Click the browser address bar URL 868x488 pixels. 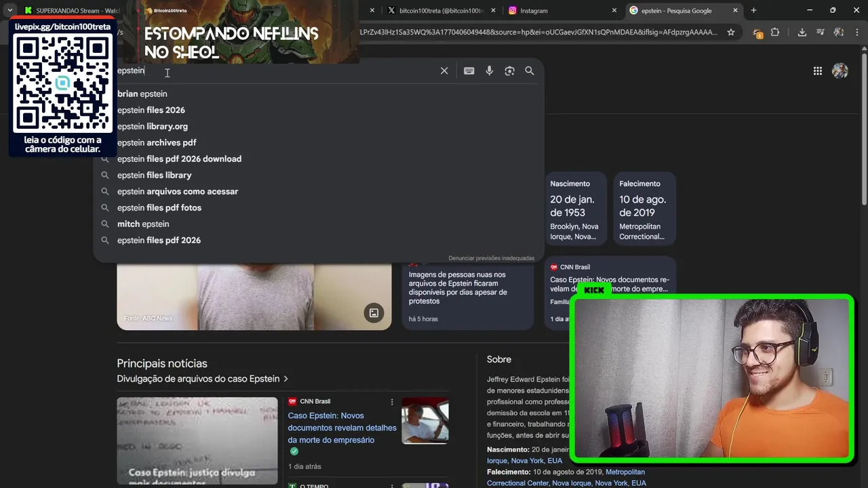(537, 32)
